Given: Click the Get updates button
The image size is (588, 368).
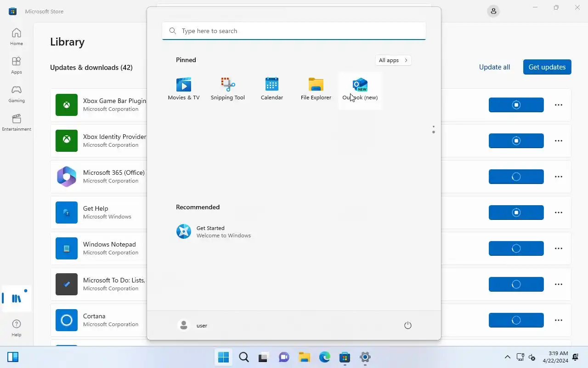Looking at the screenshot, I should (x=547, y=67).
